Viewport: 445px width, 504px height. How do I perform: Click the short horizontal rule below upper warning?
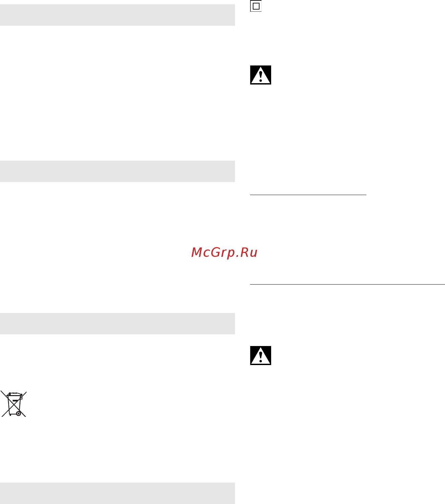[308, 194]
